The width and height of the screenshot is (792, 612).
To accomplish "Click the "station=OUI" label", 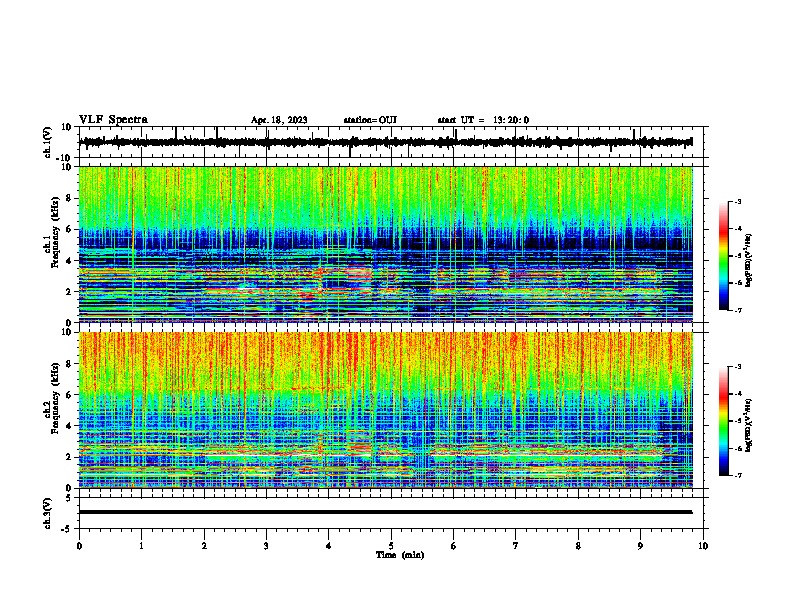I will click(x=370, y=120).
